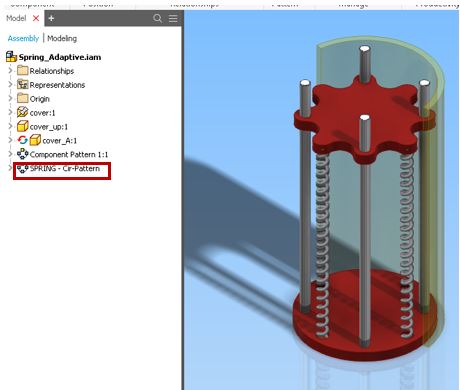Open the model browser hamburger menu
Viewport: 460px width, 390px height.
click(x=173, y=19)
